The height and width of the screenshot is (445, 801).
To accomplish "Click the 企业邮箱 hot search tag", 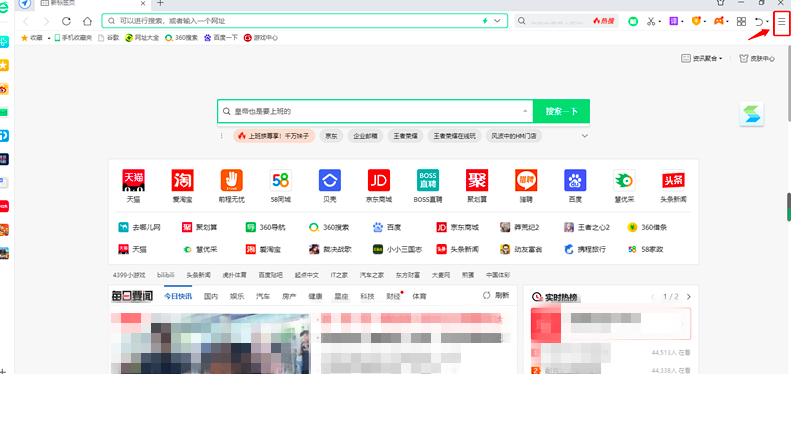I will (x=365, y=136).
